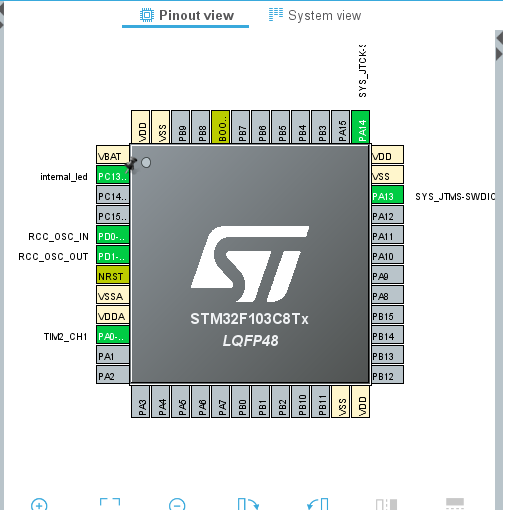This screenshot has width=508, height=510.
Task: Select the PB15 pin
Action: tap(387, 315)
